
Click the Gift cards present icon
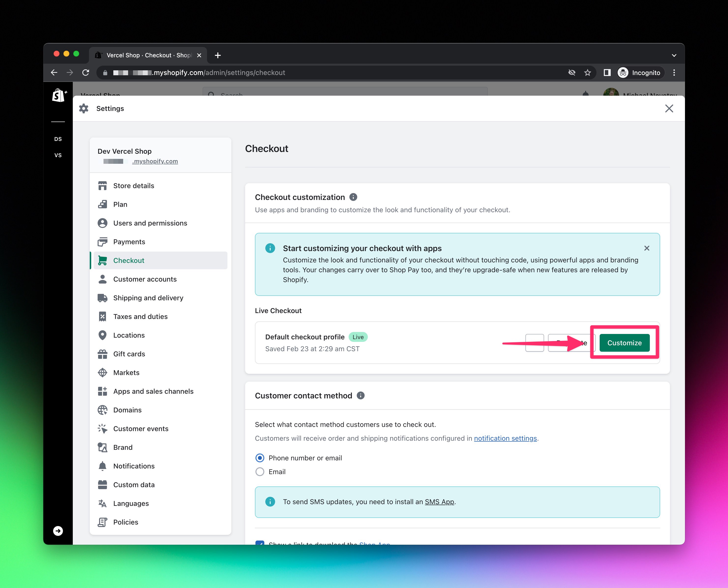pyautogui.click(x=102, y=354)
